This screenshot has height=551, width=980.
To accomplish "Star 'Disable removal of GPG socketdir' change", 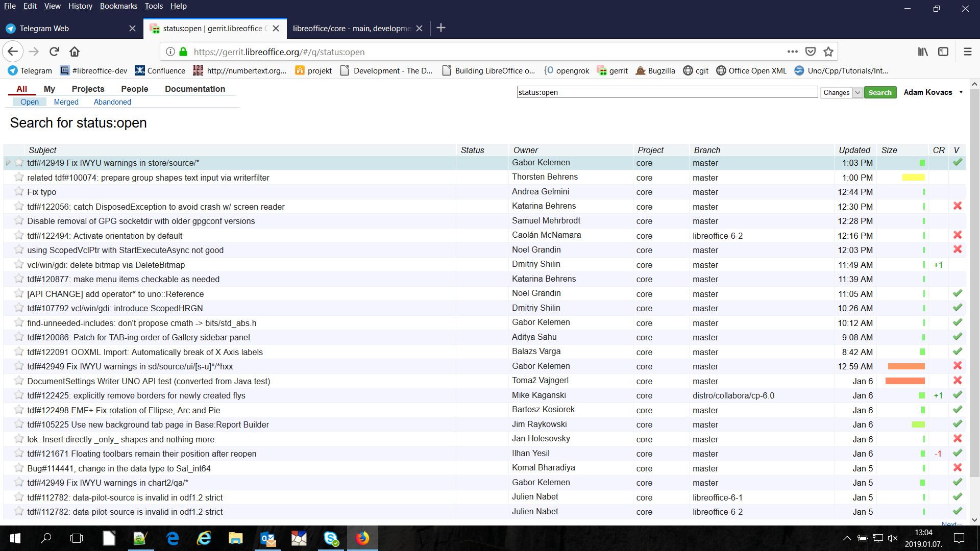I will click(x=19, y=220).
